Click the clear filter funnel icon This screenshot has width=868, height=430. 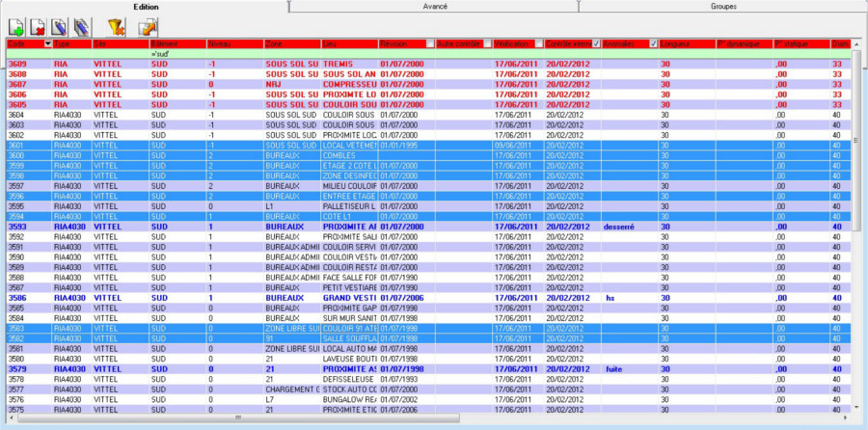coord(116,27)
